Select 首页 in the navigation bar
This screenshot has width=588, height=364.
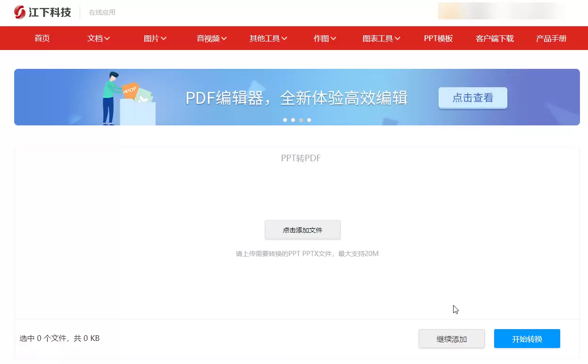pos(42,38)
